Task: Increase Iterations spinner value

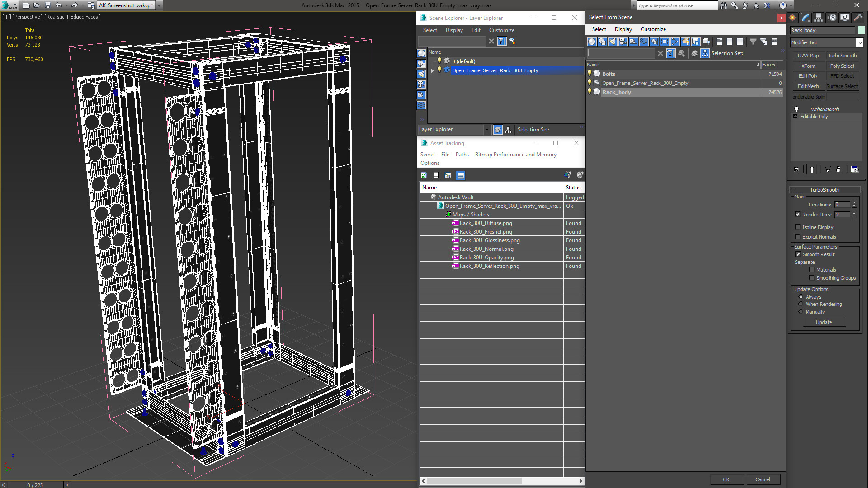Action: [854, 203]
